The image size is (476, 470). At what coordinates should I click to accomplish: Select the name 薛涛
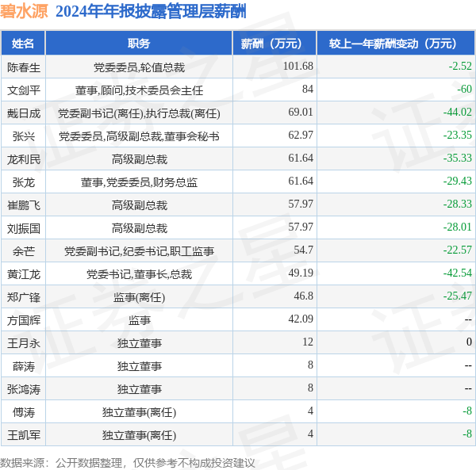point(24,366)
